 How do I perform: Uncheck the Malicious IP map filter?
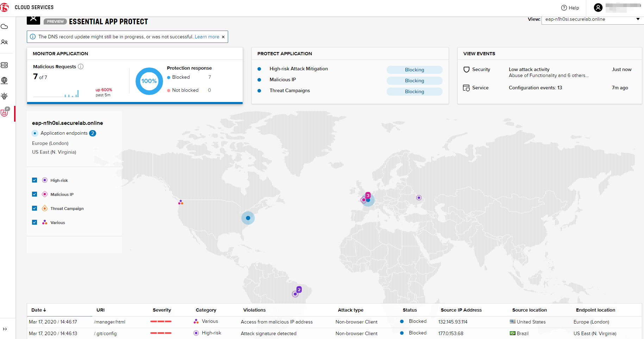pos(35,194)
